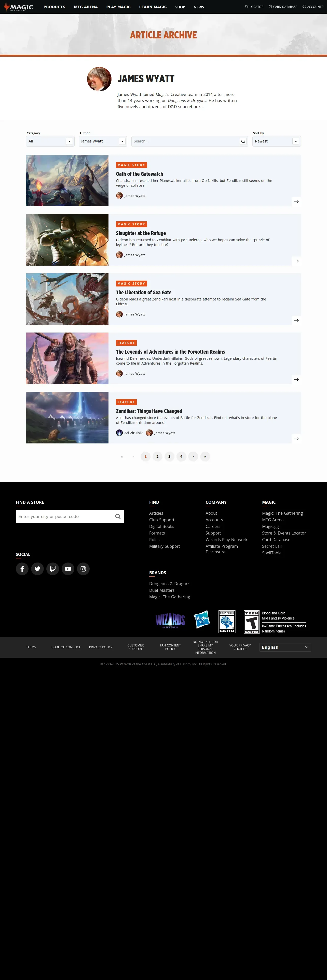Go to the last page with double-arrow
This screenshot has height=980, width=327.
[205, 456]
